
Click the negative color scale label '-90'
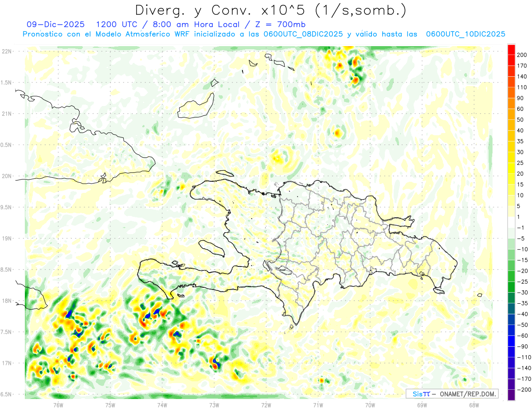point(522,346)
